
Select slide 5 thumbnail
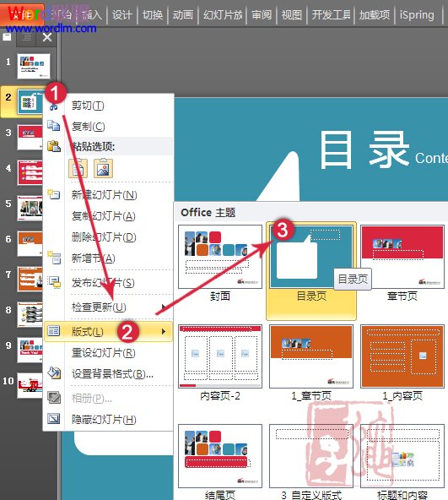coord(30,208)
